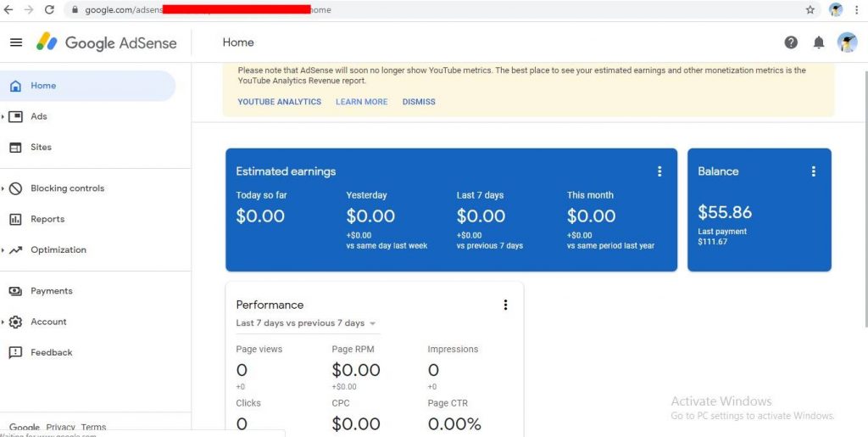
Task: Click the $55.86 balance amount
Action: tap(725, 212)
